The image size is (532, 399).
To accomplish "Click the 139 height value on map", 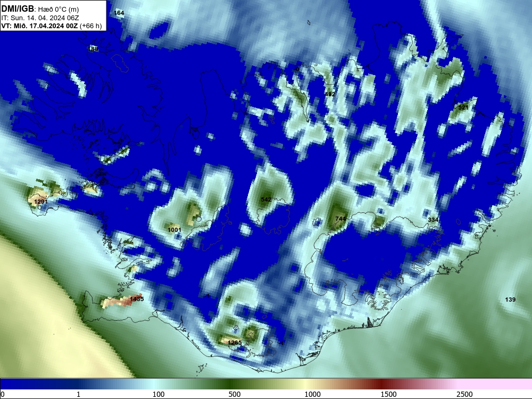I will (x=510, y=300).
